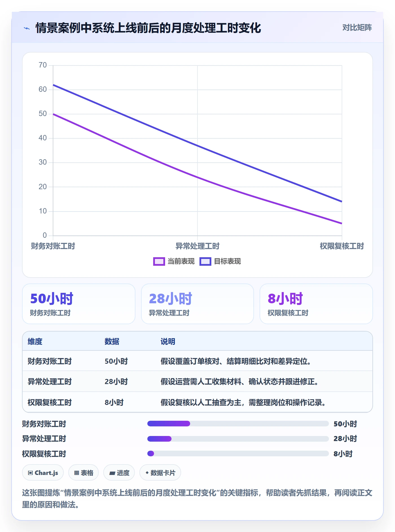
Task: Click the y-axis label 30
Action: pos(43,162)
